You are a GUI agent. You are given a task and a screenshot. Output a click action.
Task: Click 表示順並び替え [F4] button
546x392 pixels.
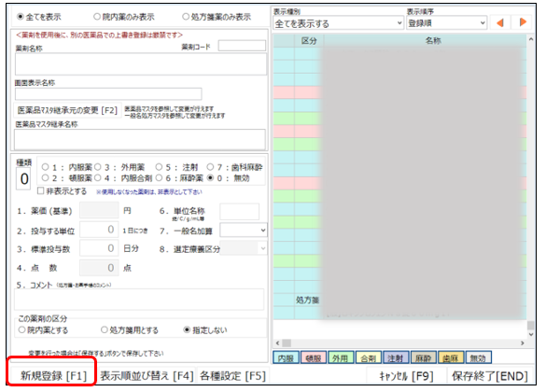pyautogui.click(x=147, y=376)
